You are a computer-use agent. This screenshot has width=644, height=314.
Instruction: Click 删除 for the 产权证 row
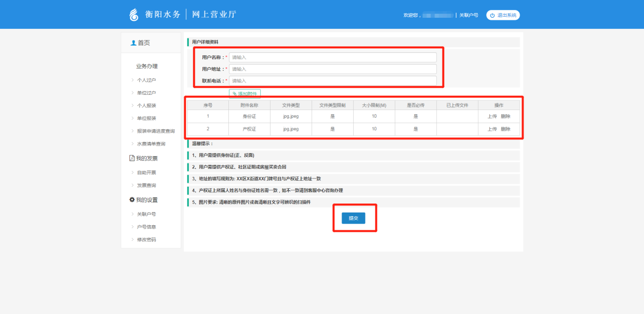505,129
